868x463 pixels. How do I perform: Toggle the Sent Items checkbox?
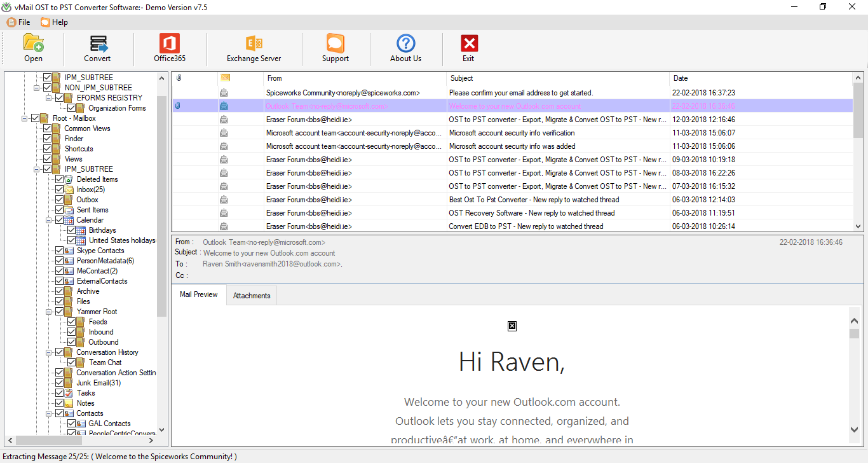[60, 210]
